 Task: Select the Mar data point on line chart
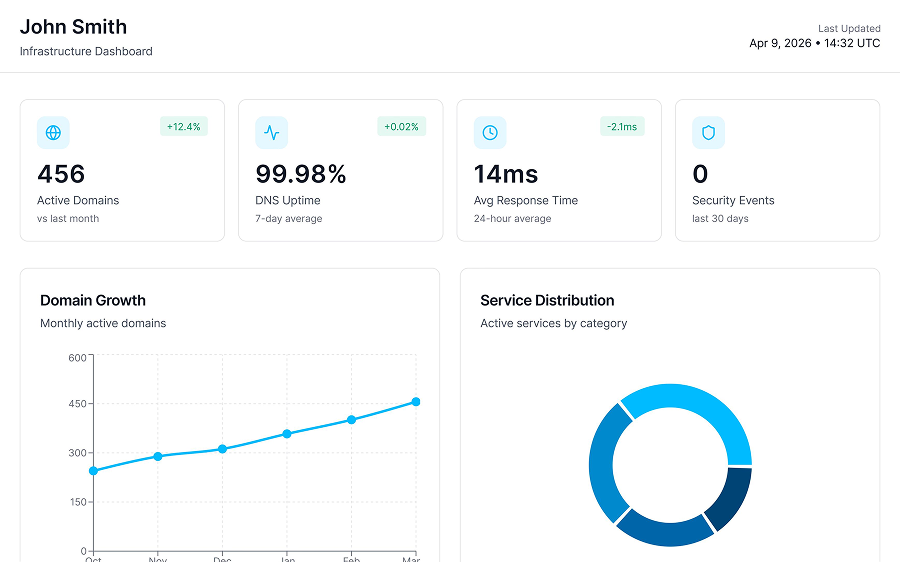pyautogui.click(x=416, y=402)
